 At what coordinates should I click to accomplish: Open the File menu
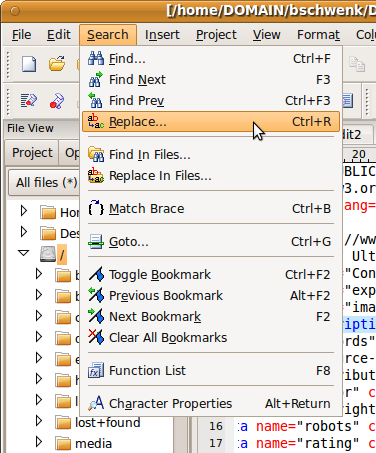22,35
